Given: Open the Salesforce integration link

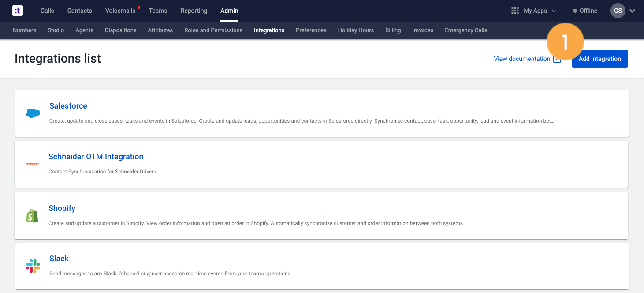Looking at the screenshot, I should pos(68,106).
